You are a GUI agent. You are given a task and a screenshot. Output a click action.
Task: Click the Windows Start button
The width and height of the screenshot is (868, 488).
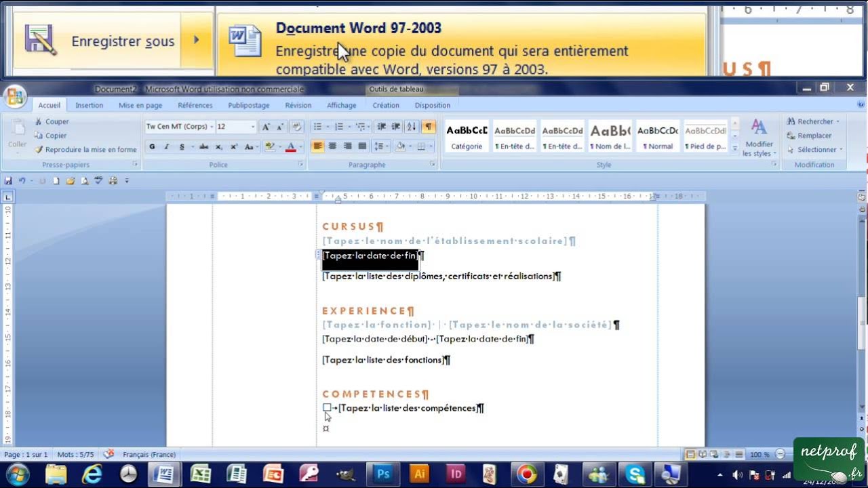tap(18, 474)
